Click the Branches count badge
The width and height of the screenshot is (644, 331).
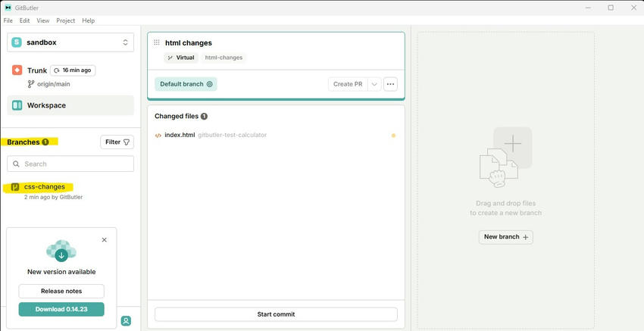tap(45, 142)
